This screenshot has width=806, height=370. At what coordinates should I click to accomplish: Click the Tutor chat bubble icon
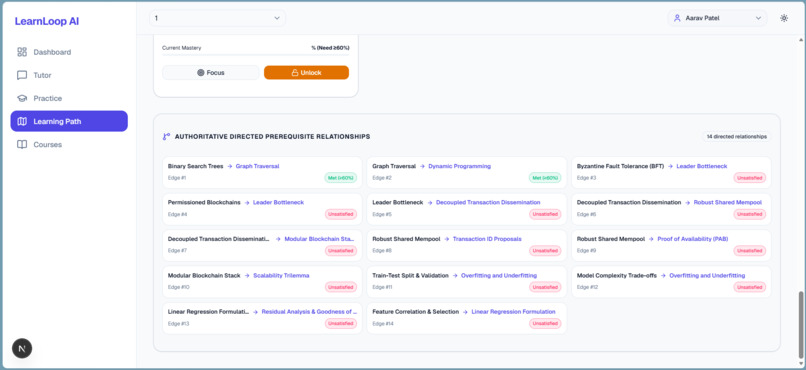22,75
